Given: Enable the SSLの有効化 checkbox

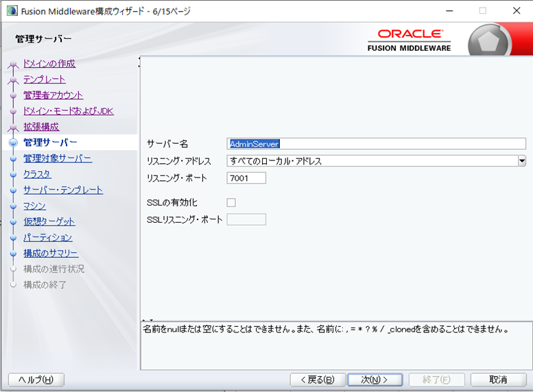Looking at the screenshot, I should [231, 202].
